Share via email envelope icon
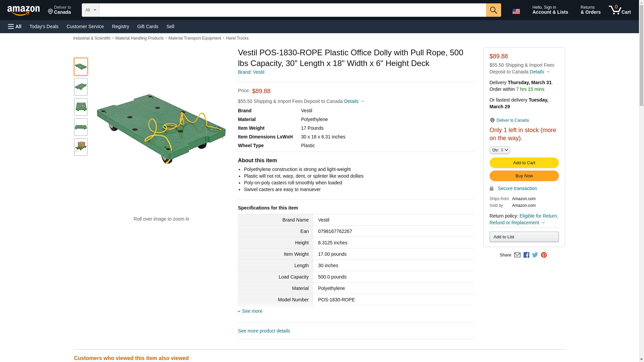Viewport: 644px width, 362px height. [517, 255]
